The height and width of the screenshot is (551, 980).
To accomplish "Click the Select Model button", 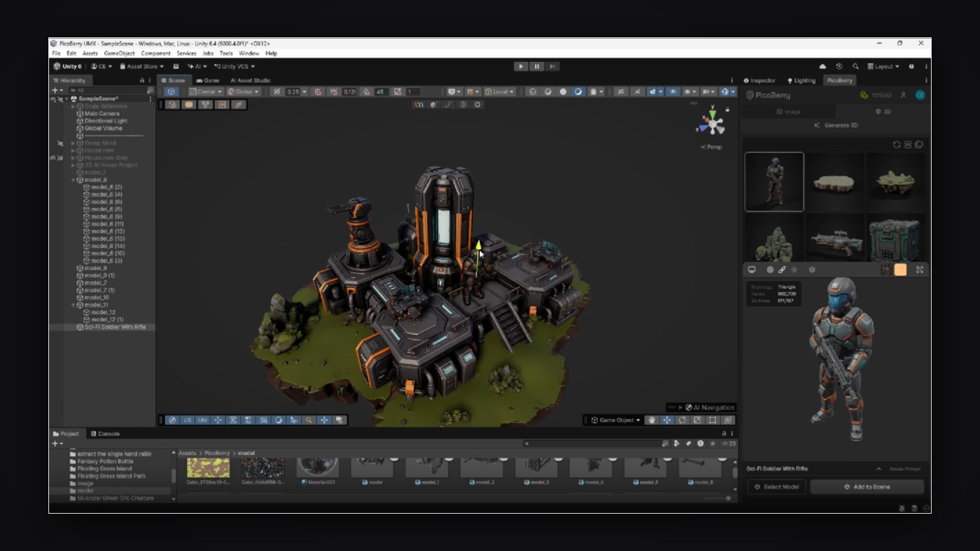I will [777, 487].
